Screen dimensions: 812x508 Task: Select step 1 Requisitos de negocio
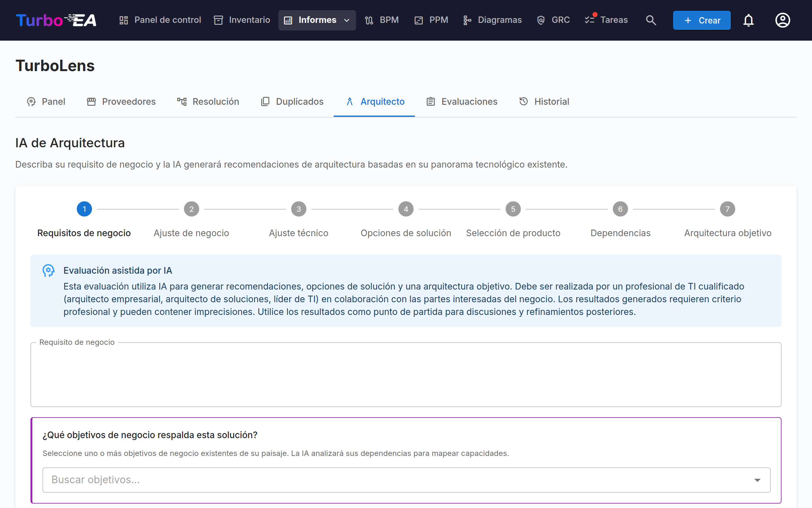click(84, 219)
